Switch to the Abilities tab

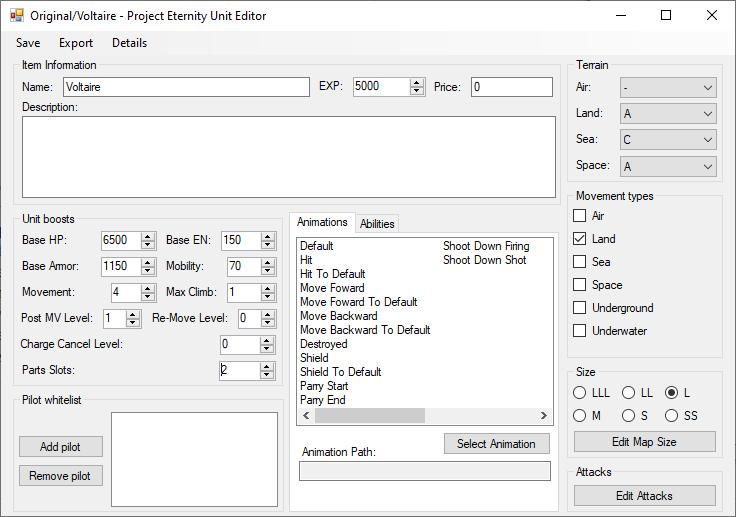click(377, 224)
